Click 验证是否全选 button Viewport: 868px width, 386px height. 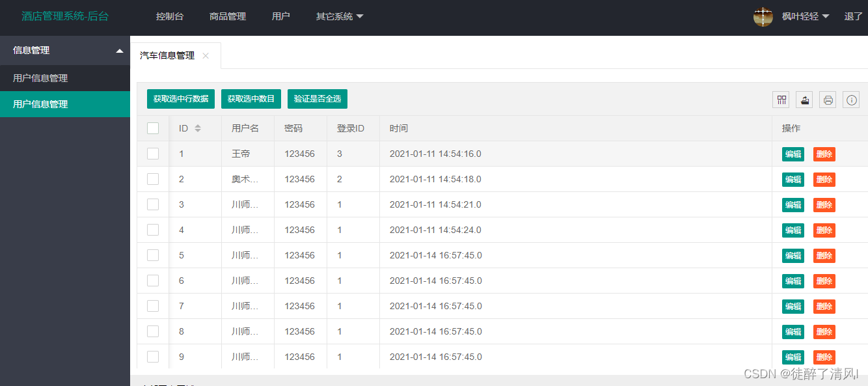coord(318,99)
